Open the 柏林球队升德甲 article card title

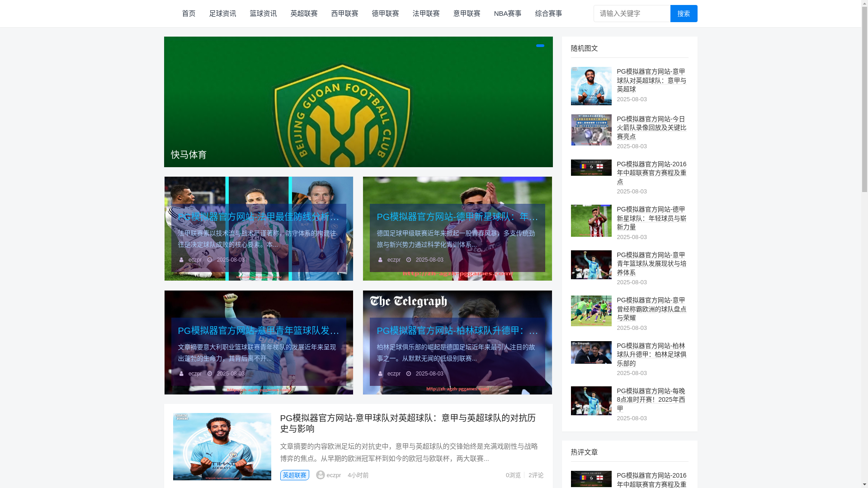click(x=458, y=330)
